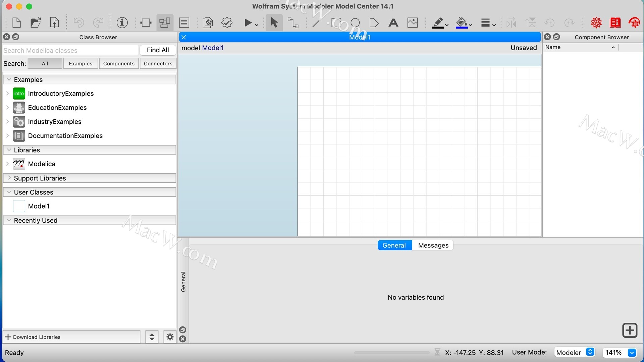This screenshot has height=362, width=644.
Task: Select the Examples search filter
Action: (80, 63)
